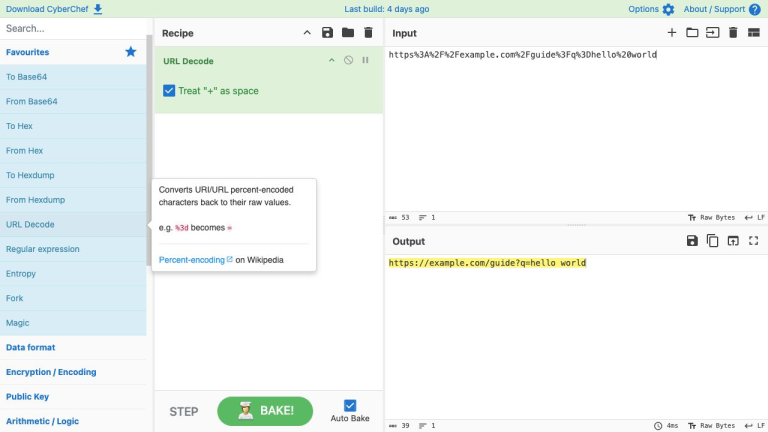
Task: Expand the Favourites category
Action: [73, 52]
